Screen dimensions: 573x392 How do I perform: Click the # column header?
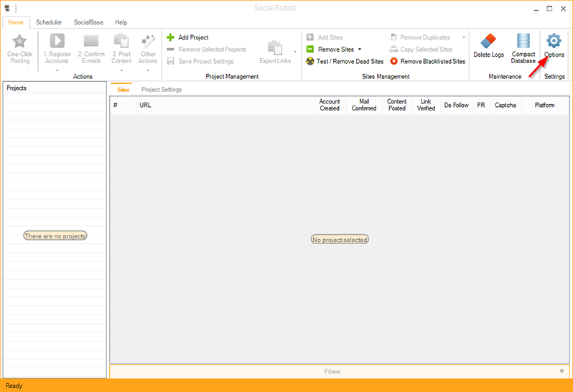click(x=124, y=106)
